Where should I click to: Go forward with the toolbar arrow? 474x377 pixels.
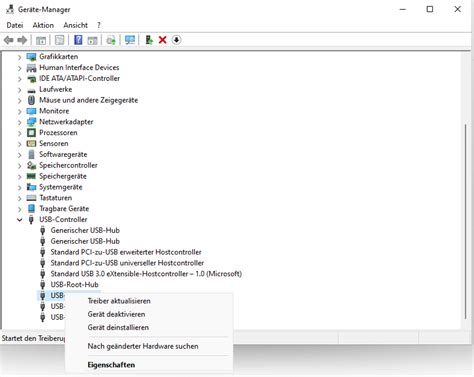tap(22, 40)
